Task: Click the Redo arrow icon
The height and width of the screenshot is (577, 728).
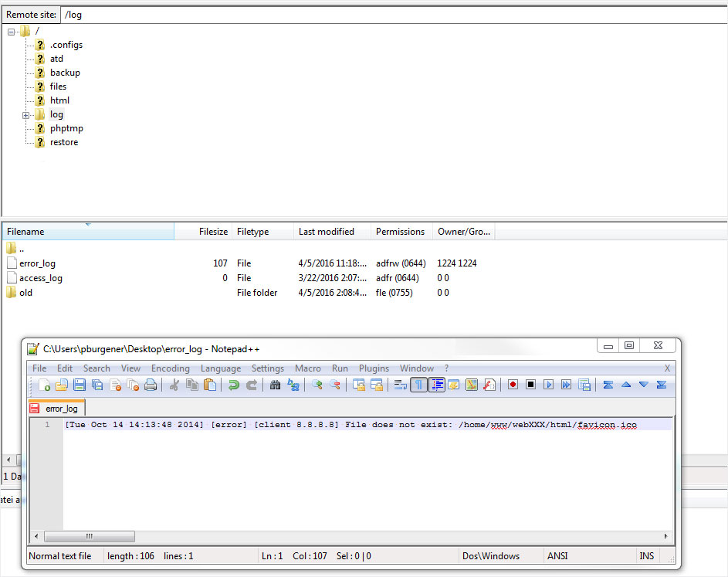Action: click(x=251, y=385)
